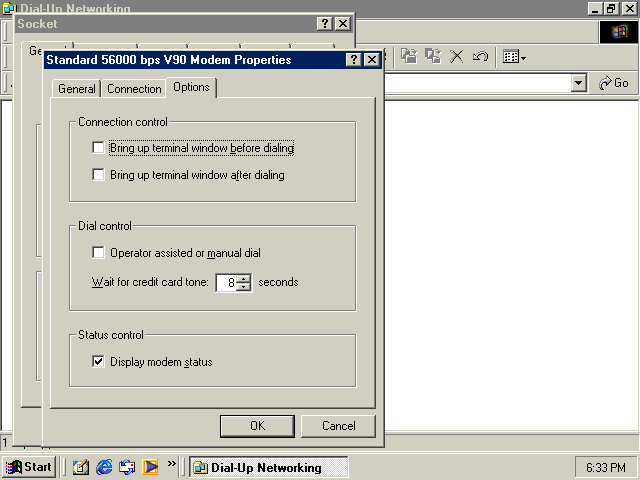The image size is (640, 480).
Task: Enable terminal window after dialing checkbox
Action: pyautogui.click(x=98, y=175)
